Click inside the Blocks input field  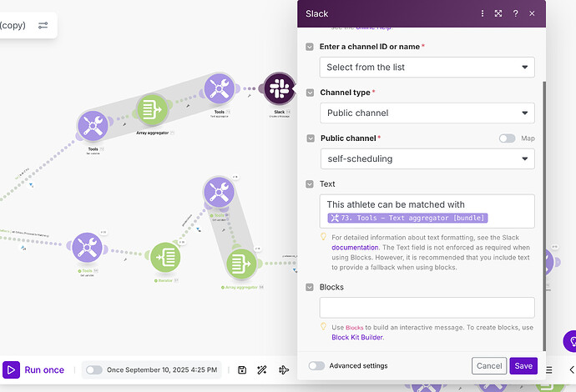(x=427, y=308)
